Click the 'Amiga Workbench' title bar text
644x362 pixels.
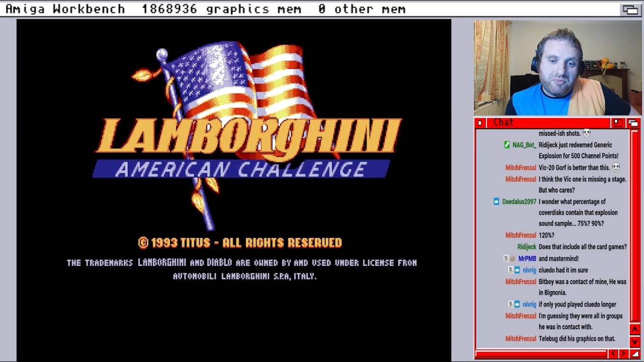(65, 9)
